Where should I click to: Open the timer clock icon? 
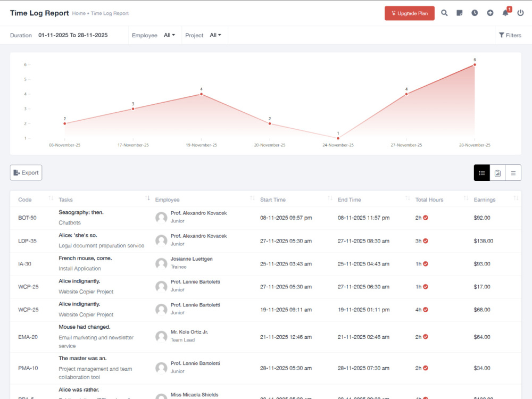pos(475,13)
